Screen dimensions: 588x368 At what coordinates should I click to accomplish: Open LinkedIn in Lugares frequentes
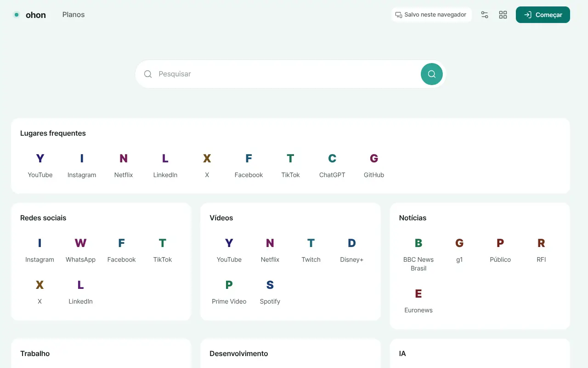[x=165, y=166]
